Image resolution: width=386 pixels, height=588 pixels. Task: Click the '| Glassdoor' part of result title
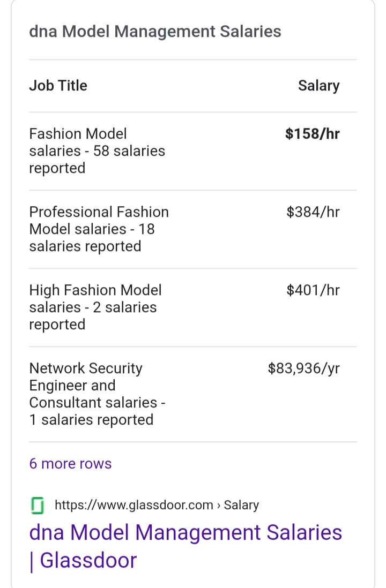coord(83,561)
